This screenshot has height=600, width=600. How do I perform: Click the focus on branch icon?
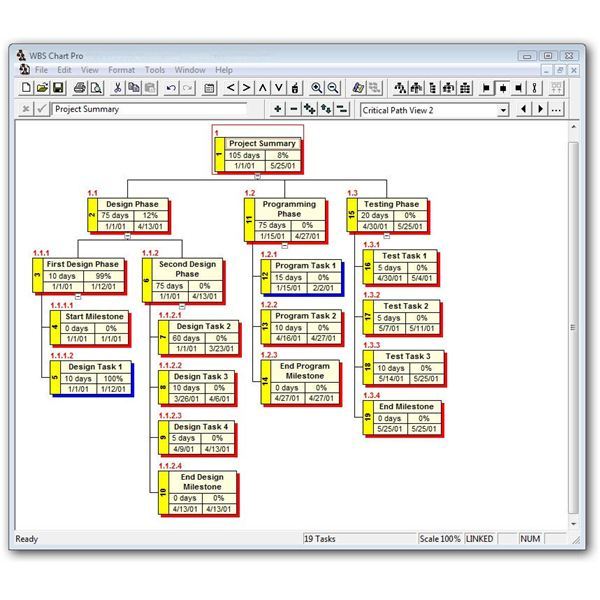[342, 109]
